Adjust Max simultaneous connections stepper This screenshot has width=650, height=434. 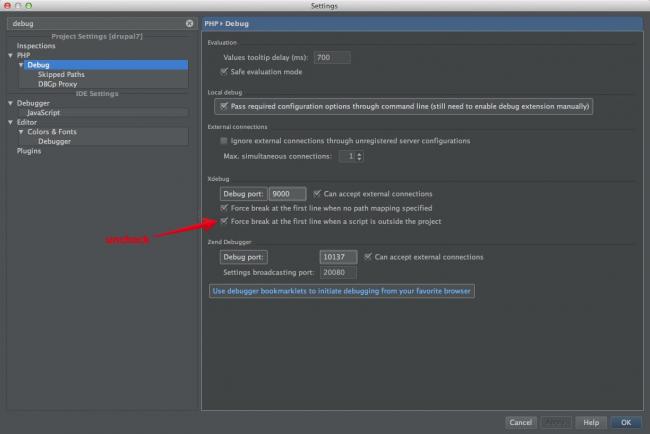point(359,156)
